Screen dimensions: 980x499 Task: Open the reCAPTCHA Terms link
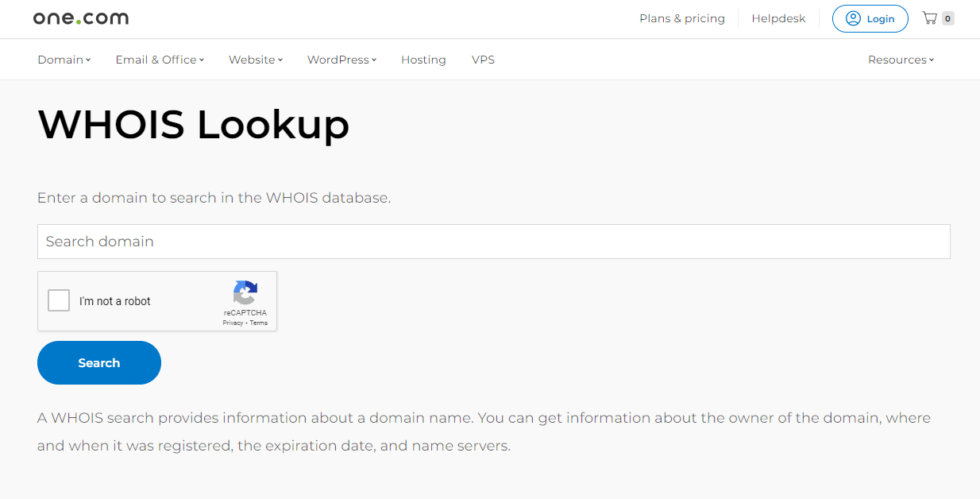257,323
